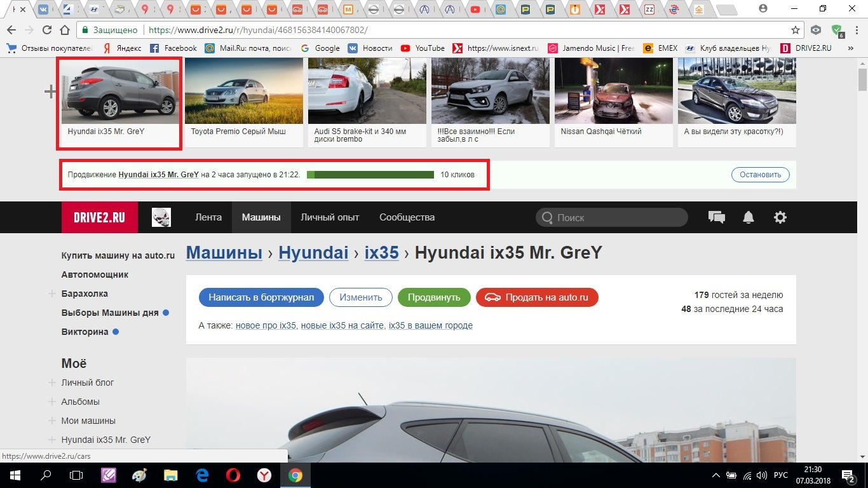The image size is (868, 488).
Task: Click the DRIVE2 search field
Action: click(x=612, y=217)
